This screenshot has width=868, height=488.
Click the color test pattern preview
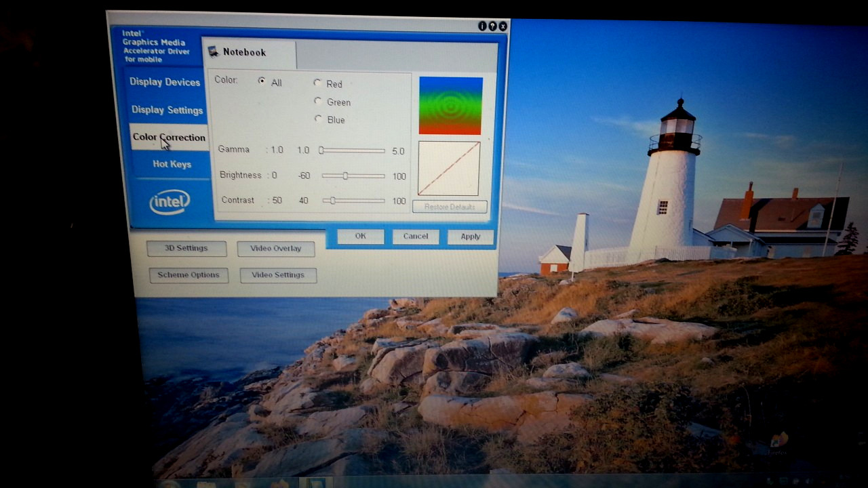point(450,106)
